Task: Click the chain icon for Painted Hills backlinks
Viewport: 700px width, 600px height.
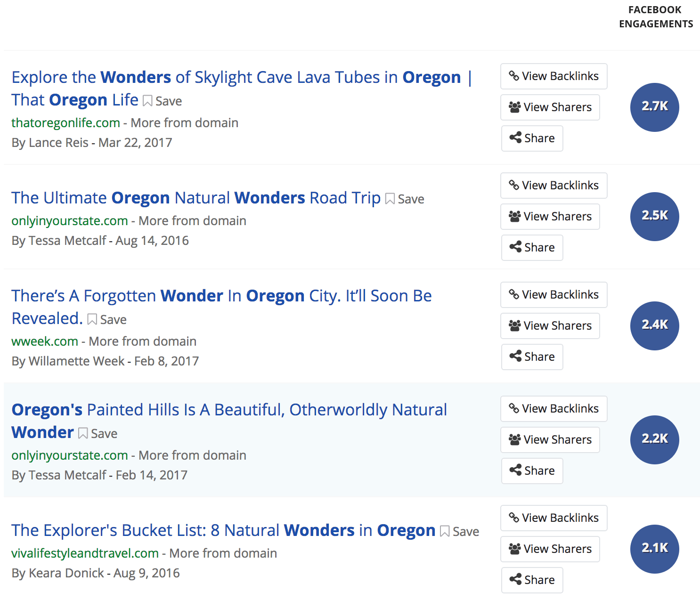Action: click(513, 408)
